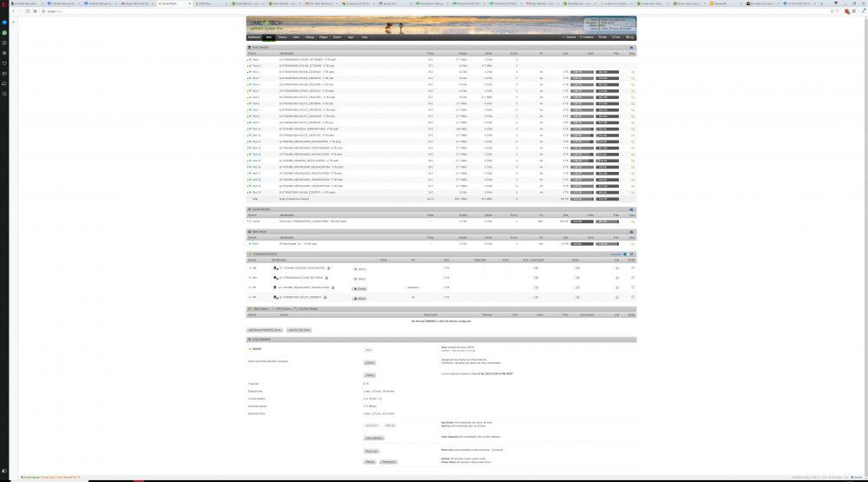Browse Disk 20 using its view icon
Viewport: 868px width, 482px height.
[633, 192]
